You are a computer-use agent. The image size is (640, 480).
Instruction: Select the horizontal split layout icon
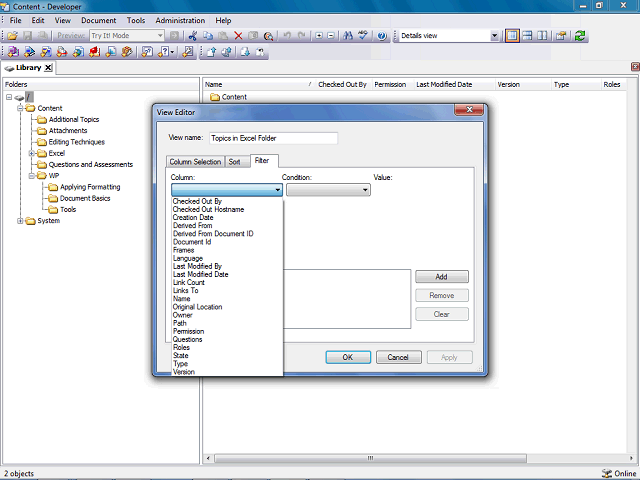pyautogui.click(x=527, y=36)
